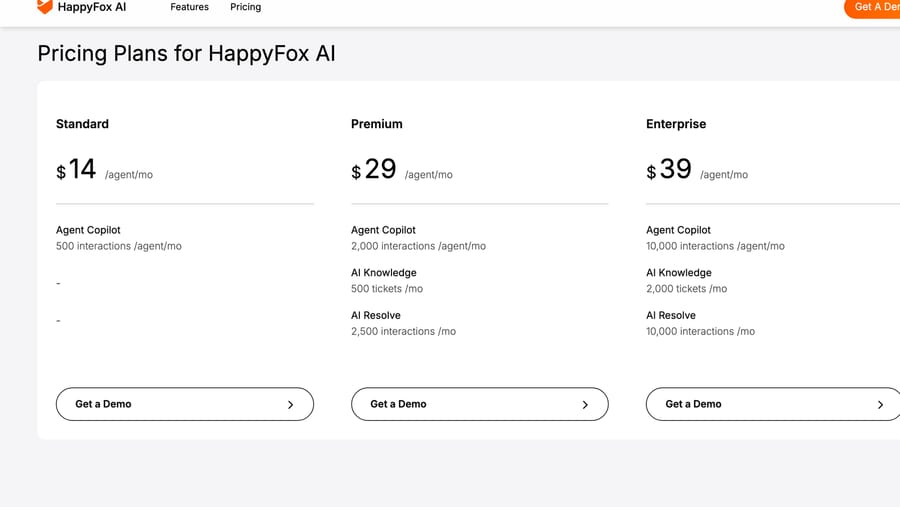
Task: Click the HappyFox AI brand name text
Action: (x=92, y=7)
